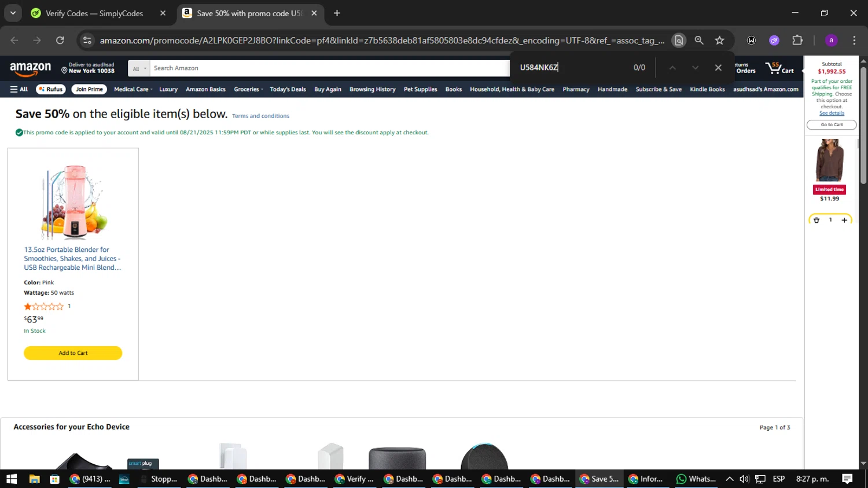
Task: Open Books nav link
Action: click(453, 89)
